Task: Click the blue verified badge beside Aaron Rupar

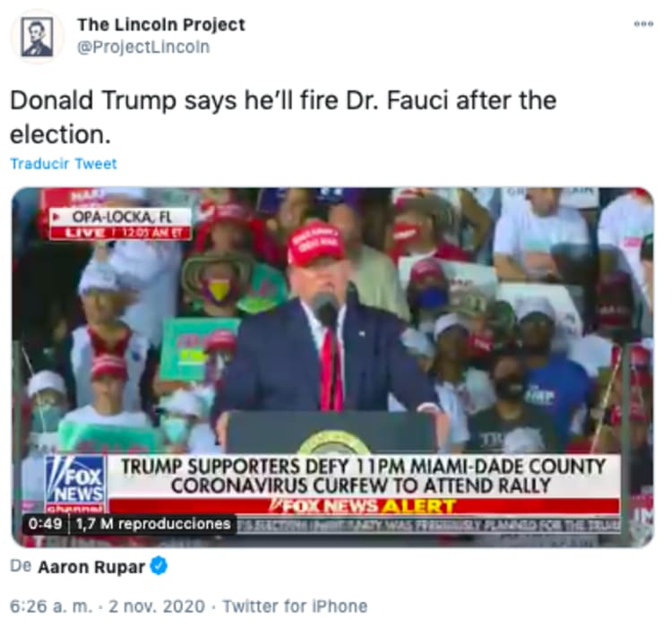Action: 159,566
